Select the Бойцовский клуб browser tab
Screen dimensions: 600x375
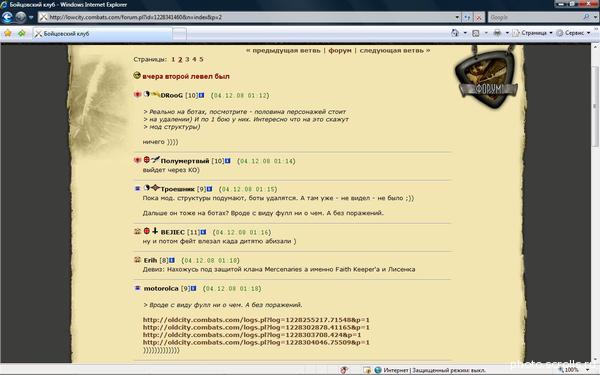click(102, 34)
